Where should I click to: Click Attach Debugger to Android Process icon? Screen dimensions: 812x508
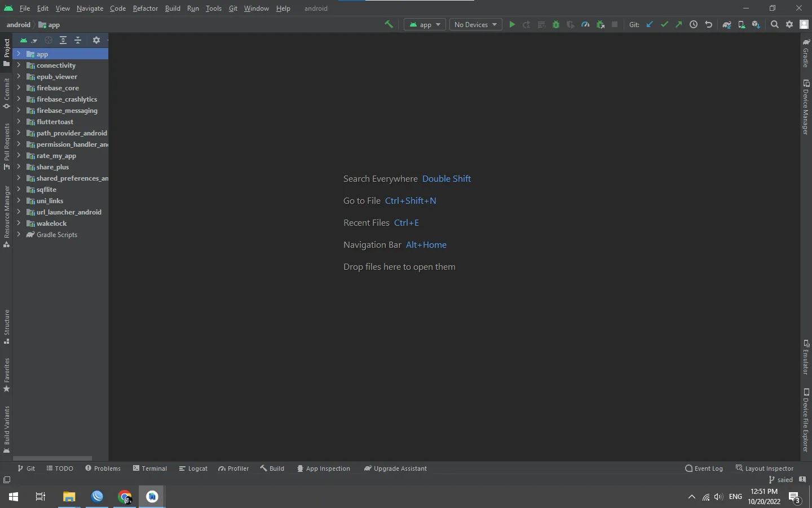tap(600, 24)
